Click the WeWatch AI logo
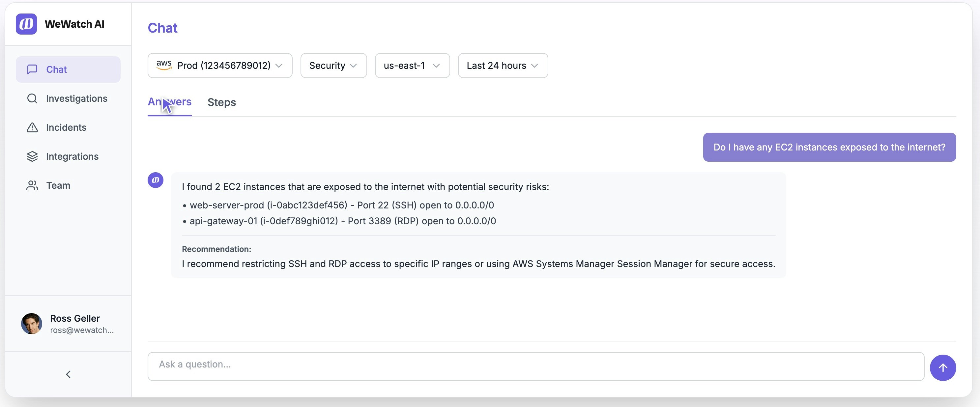 tap(26, 24)
